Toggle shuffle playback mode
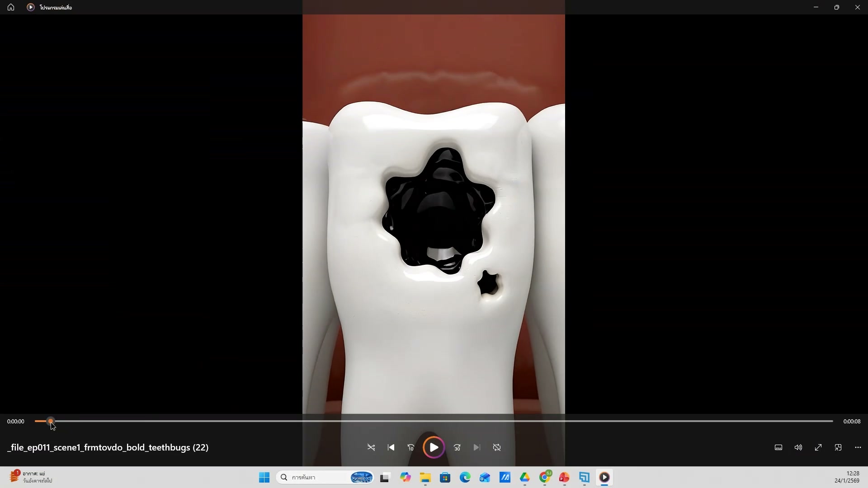Screen dimensions: 868x488 click(x=371, y=447)
